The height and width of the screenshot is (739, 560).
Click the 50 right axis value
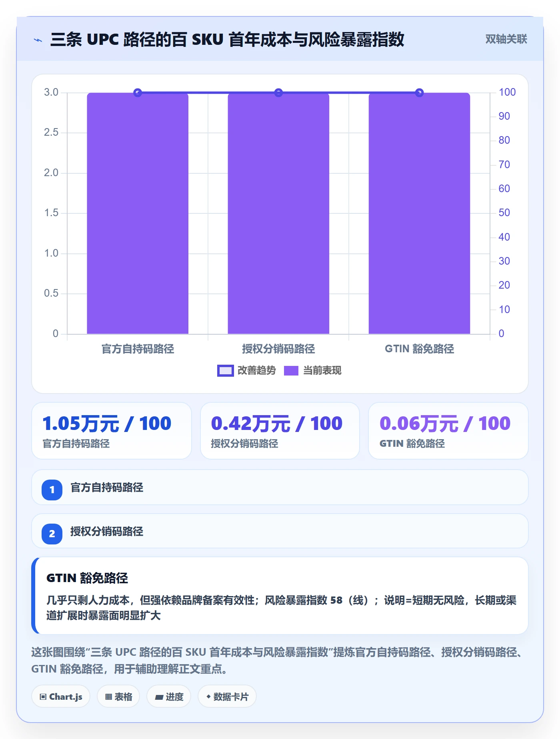click(x=504, y=213)
